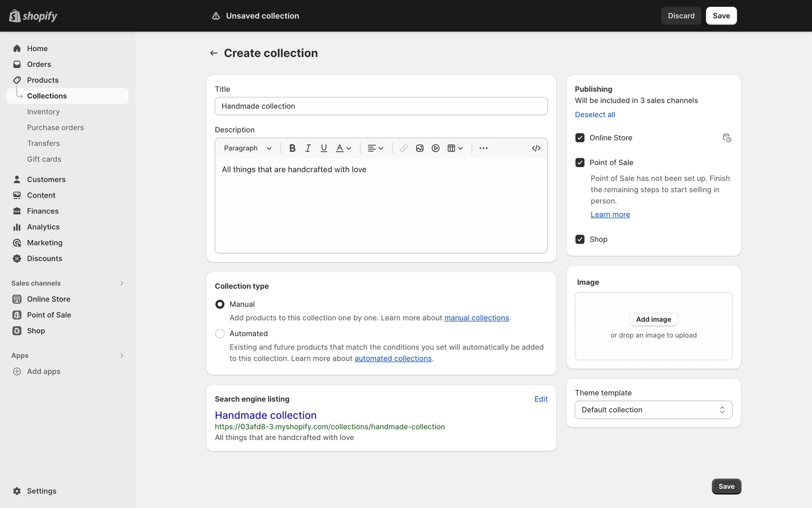Viewport: 812px width, 508px height.
Task: Uncheck the Point of Sale channel
Action: coord(580,163)
